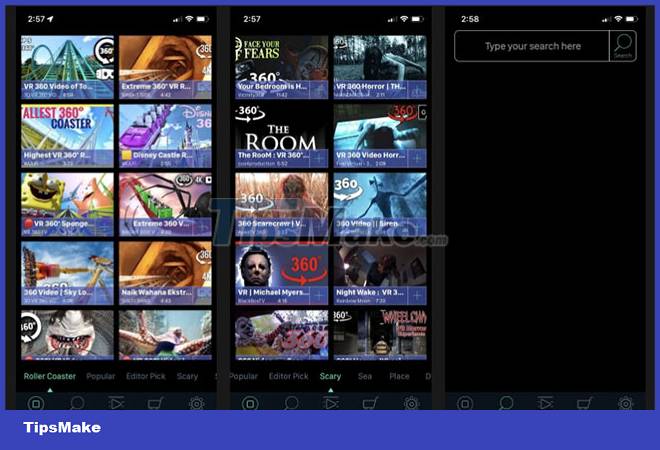660x450 pixels.
Task: Tap the Search button beside the search field
Action: [x=623, y=46]
